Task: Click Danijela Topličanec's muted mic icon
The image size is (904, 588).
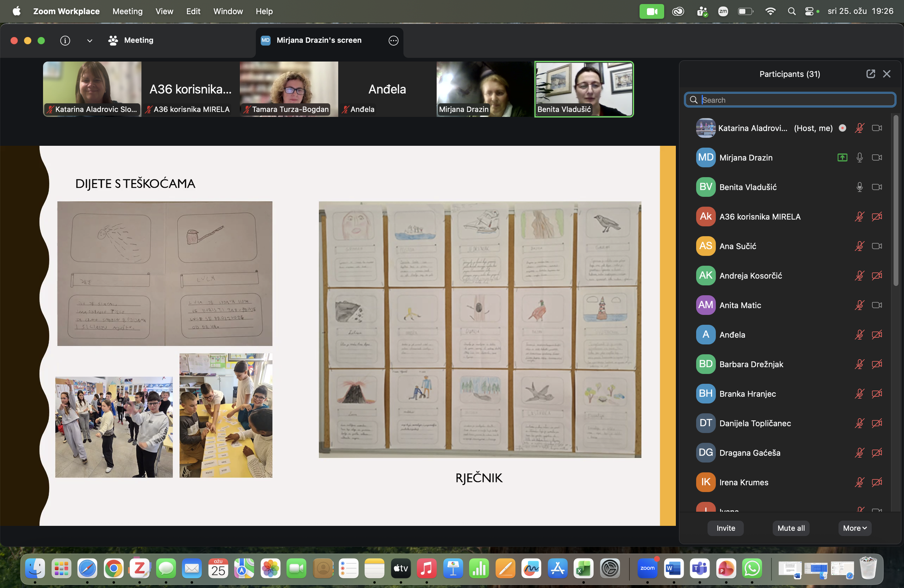Action: (860, 423)
